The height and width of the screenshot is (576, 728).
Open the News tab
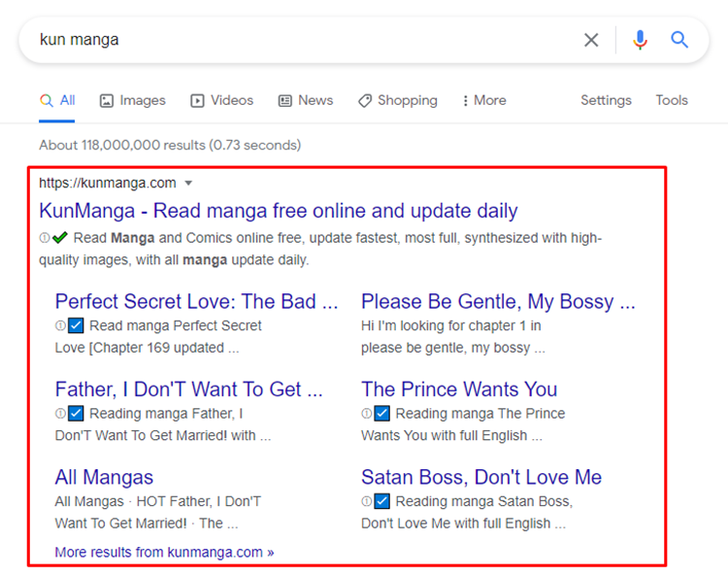(x=306, y=100)
